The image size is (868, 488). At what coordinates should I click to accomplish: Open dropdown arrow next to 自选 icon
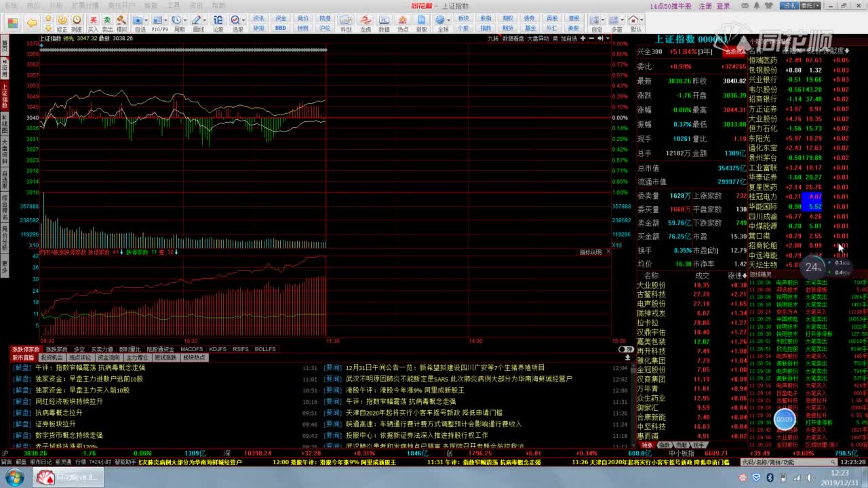point(146,20)
